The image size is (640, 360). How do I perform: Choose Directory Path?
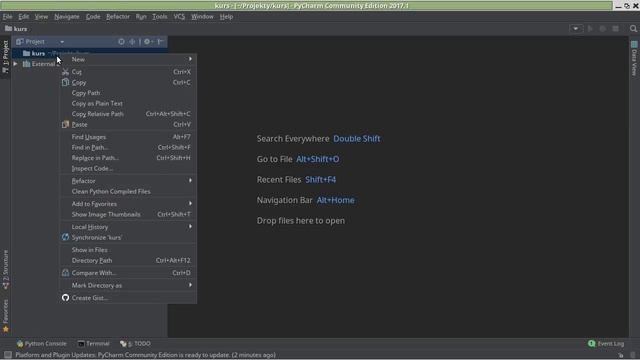tap(128, 260)
